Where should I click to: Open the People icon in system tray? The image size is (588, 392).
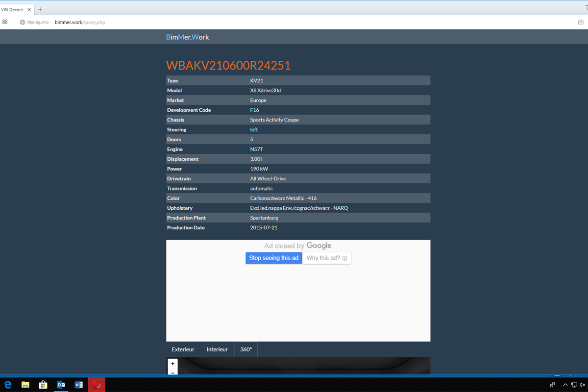pos(553,385)
